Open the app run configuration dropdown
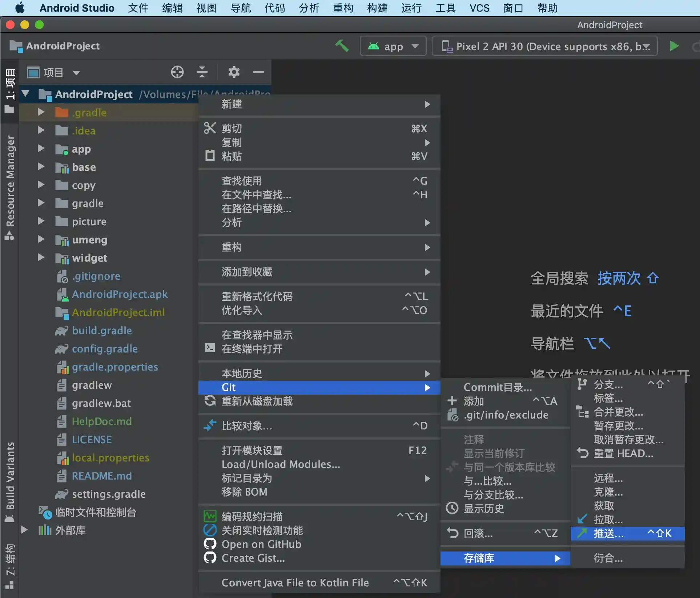This screenshot has height=598, width=700. point(393,46)
